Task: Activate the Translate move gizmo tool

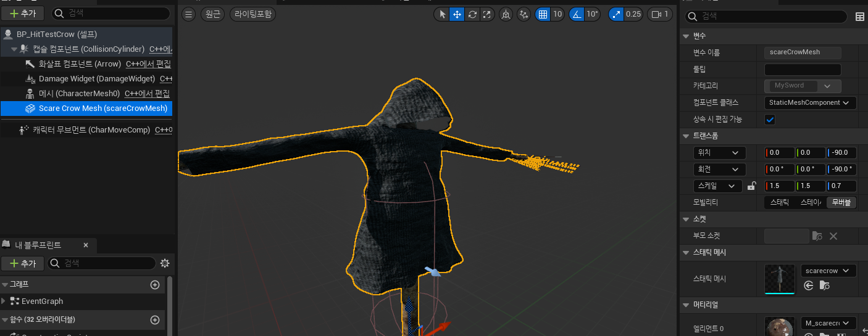Action: [x=457, y=14]
